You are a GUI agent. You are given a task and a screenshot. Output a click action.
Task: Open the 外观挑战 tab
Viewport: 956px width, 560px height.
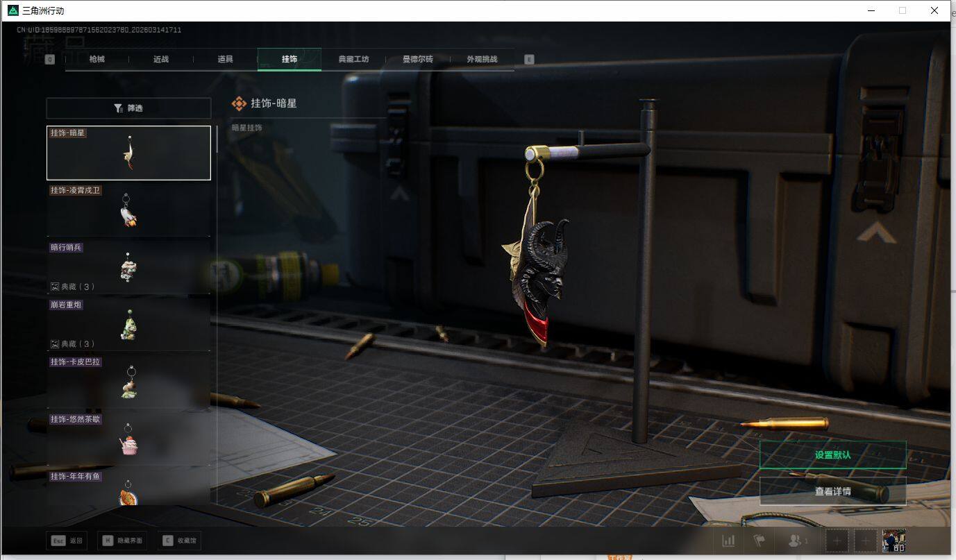coord(482,59)
